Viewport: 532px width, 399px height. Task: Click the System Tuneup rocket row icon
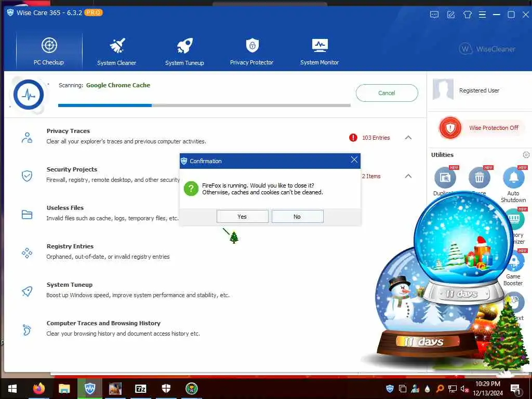[27, 291]
